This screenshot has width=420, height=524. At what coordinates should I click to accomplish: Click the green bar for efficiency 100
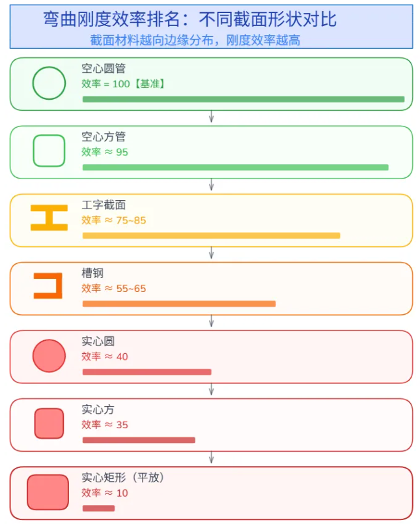tap(244, 99)
